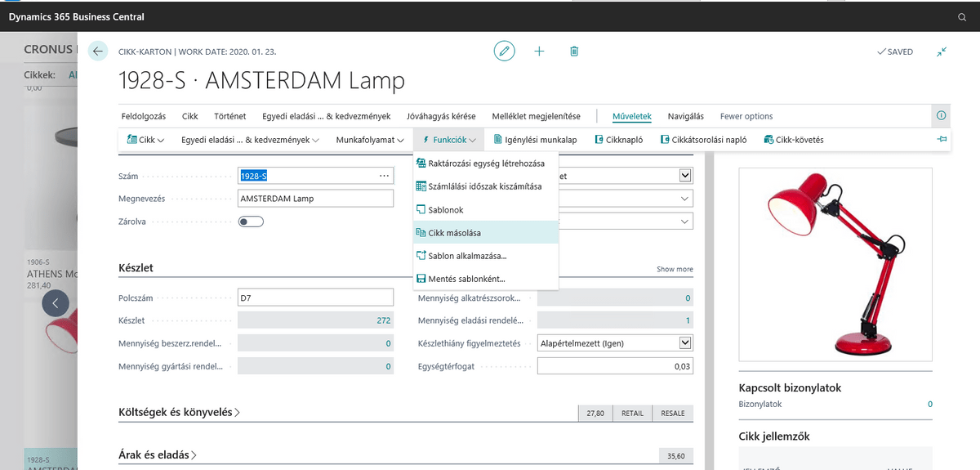This screenshot has height=470, width=980.
Task: Open the Munkafolyamat dropdown
Action: coord(369,140)
